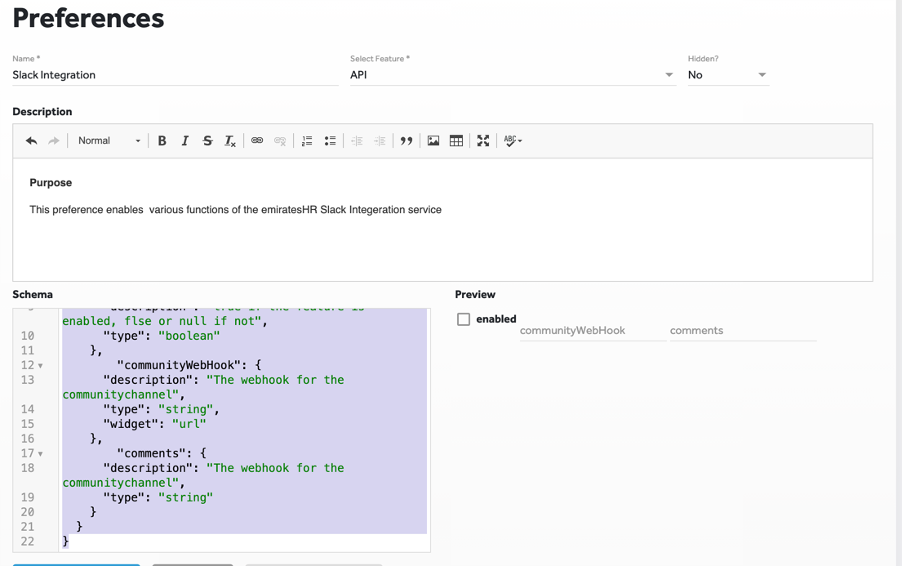The height and width of the screenshot is (566, 902).
Task: Click the comments preview field
Action: [x=743, y=331]
